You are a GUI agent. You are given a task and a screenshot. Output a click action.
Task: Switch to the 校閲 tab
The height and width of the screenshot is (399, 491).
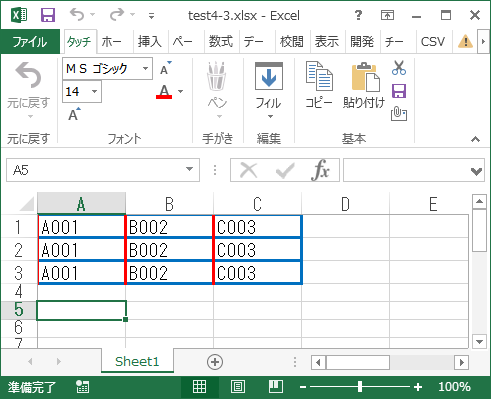coord(292,42)
